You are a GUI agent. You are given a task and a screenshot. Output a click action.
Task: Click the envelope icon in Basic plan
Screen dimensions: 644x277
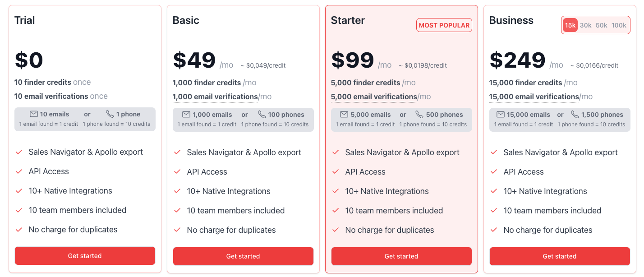click(186, 115)
